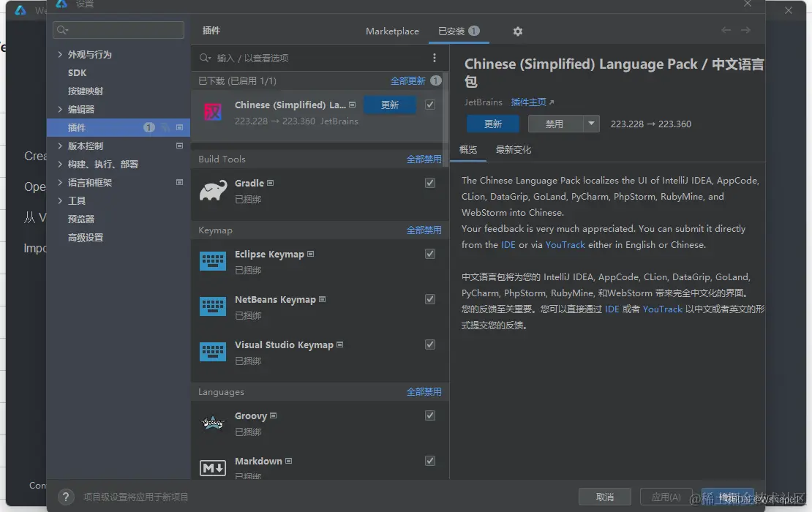This screenshot has height=512, width=812.
Task: Click the Gradle elephant plugin icon
Action: point(213,190)
